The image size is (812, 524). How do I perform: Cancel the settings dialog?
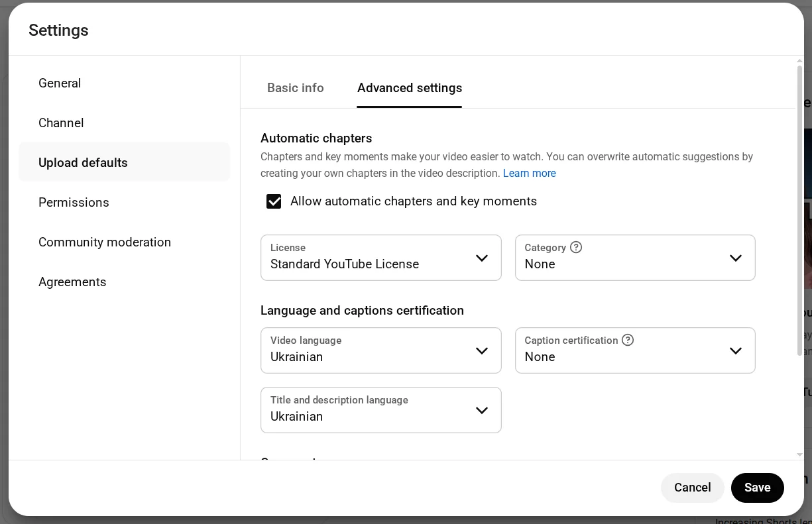click(692, 488)
